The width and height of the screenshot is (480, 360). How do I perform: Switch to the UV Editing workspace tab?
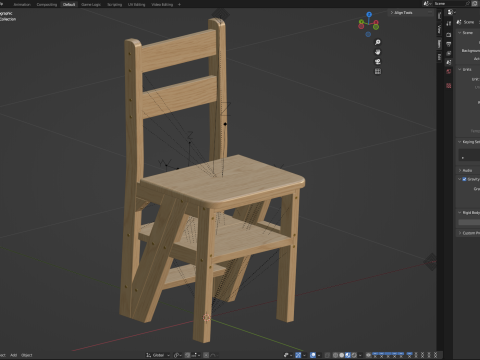(136, 4)
